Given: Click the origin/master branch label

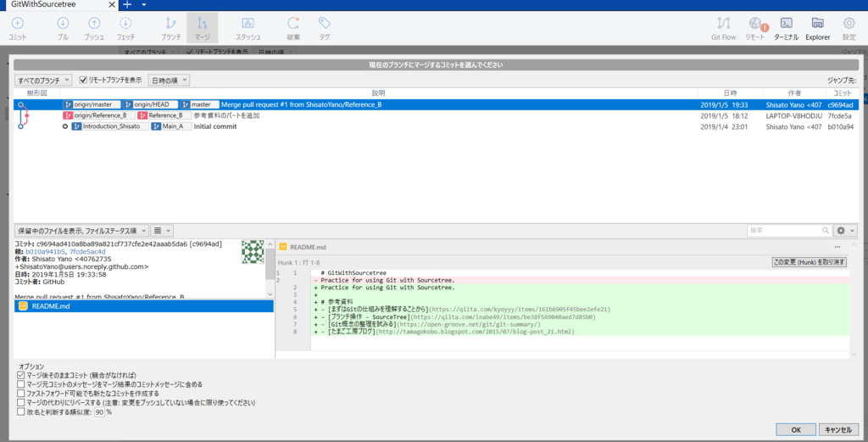Looking at the screenshot, I should 92,104.
